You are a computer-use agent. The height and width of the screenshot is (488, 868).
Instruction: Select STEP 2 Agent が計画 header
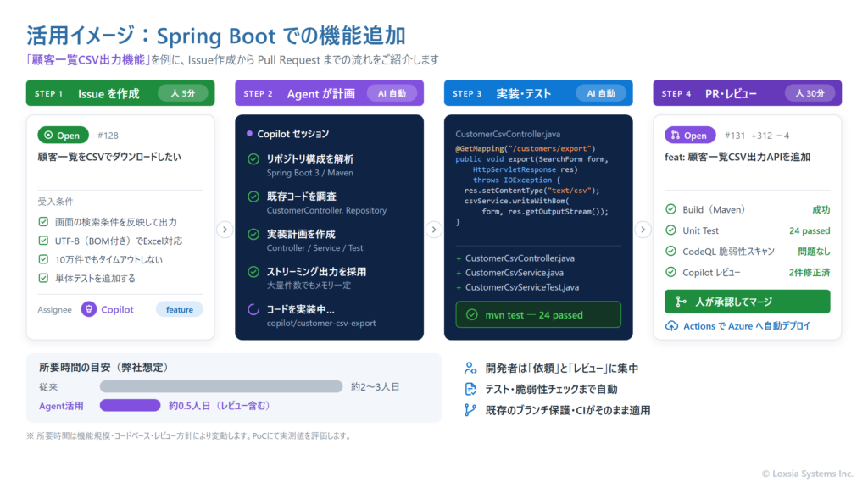[330, 93]
